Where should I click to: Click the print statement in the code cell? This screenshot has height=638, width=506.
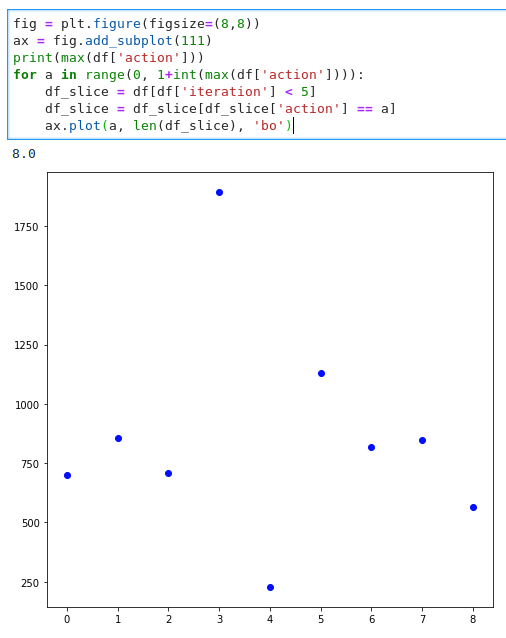(x=108, y=58)
